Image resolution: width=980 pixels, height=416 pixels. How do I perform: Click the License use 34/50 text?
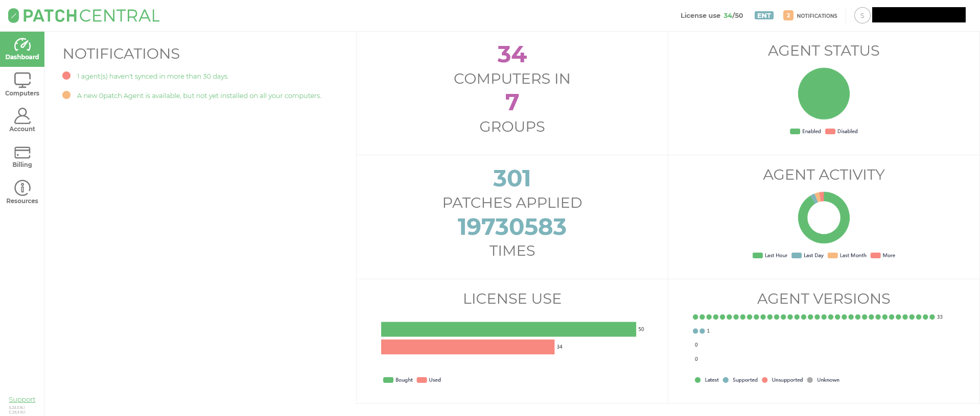point(712,15)
